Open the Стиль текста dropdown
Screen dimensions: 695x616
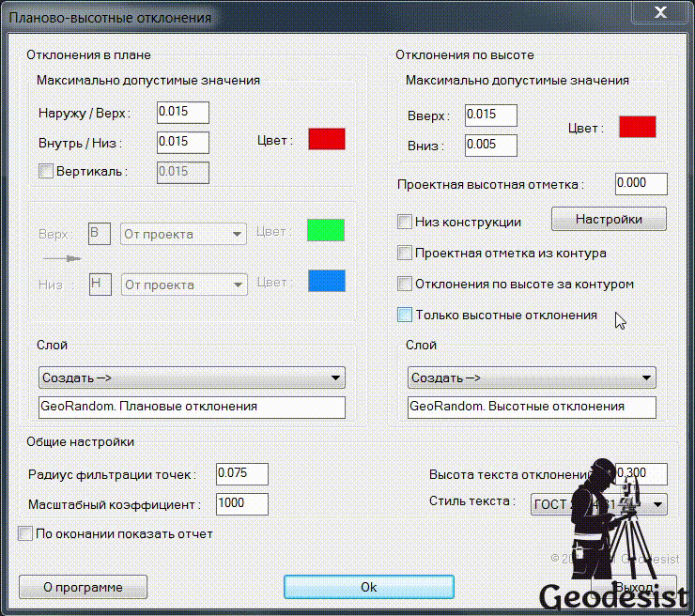[598, 504]
